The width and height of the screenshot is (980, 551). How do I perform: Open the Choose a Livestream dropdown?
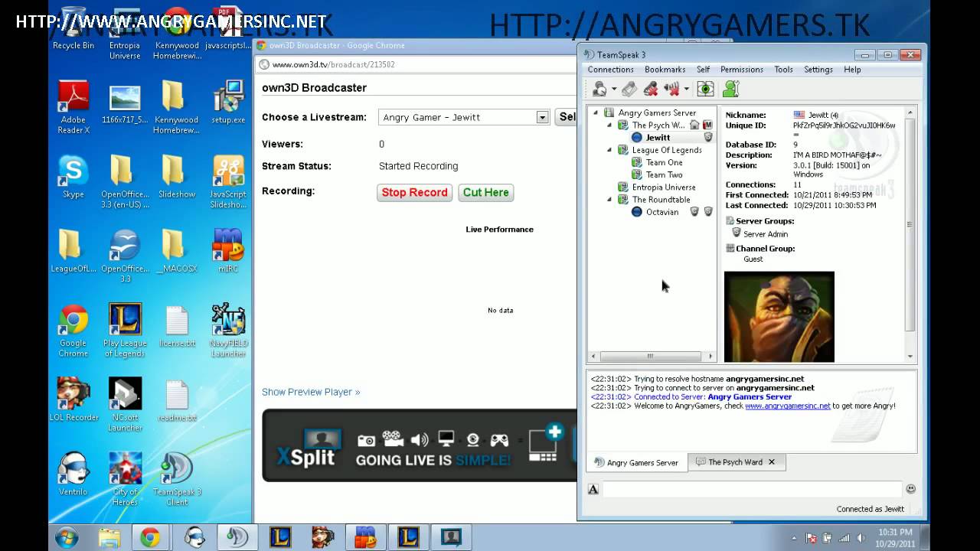542,117
